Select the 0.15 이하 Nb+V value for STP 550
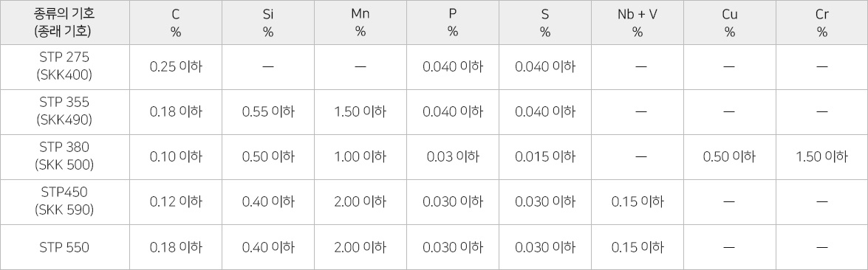Viewport: 868px width, 270px height. [x=638, y=247]
